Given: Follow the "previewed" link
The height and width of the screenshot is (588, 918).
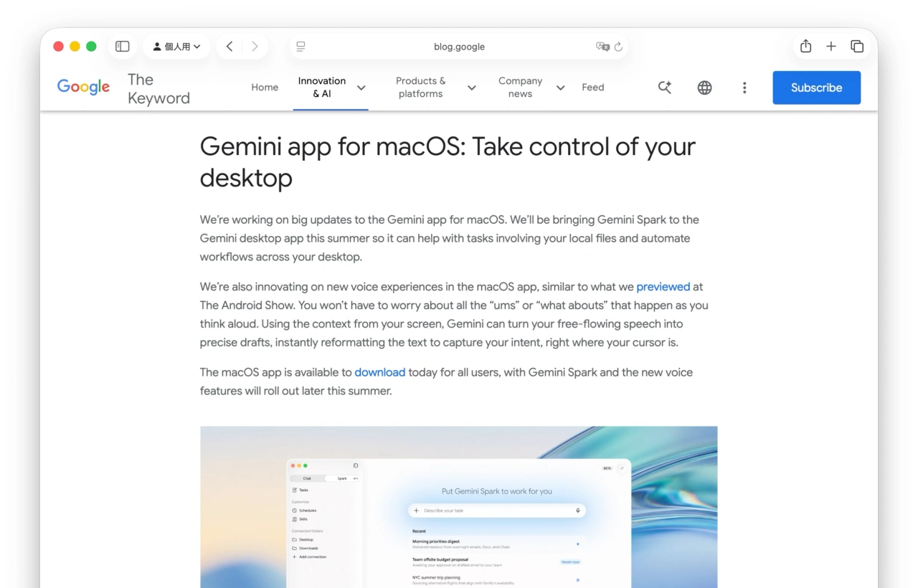Looking at the screenshot, I should 663,287.
